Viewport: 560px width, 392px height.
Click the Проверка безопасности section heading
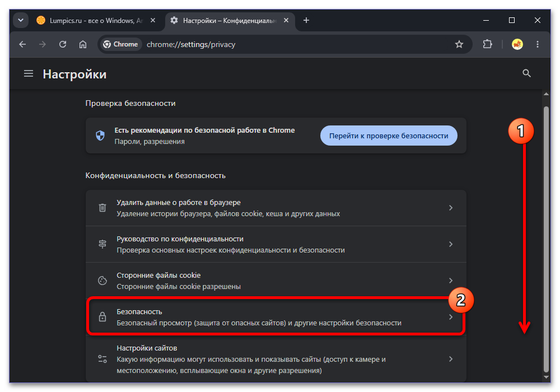coord(130,103)
